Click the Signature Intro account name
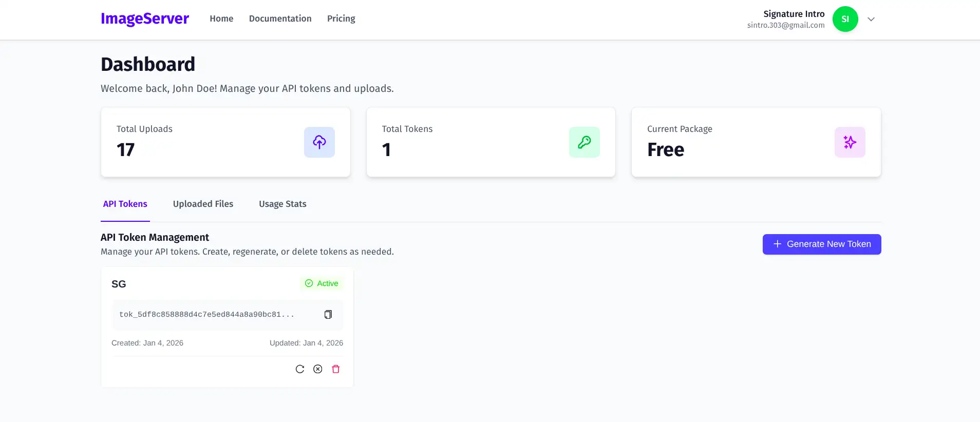Screen dimensions: 980x422 [794, 14]
